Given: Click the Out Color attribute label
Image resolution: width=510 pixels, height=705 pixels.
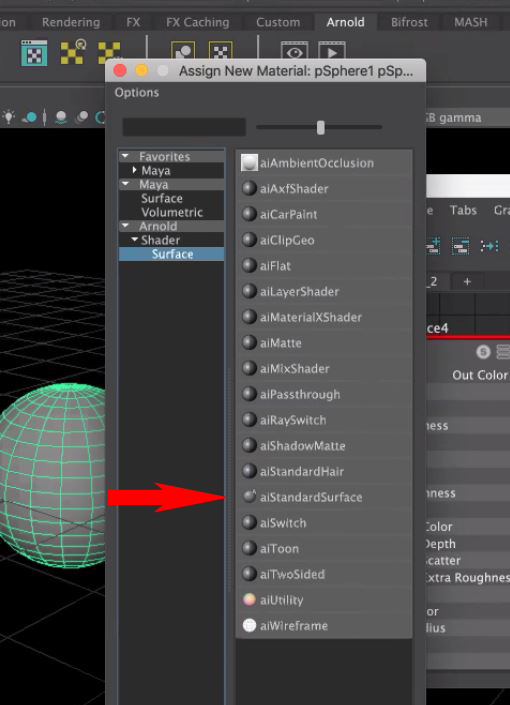Looking at the screenshot, I should point(480,375).
